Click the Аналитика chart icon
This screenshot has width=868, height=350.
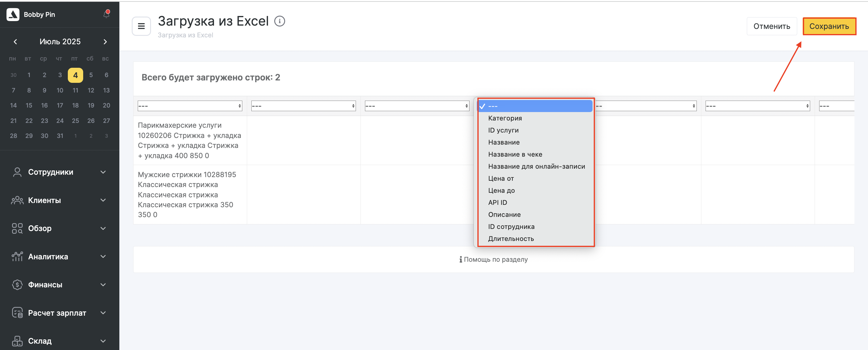pos(17,257)
